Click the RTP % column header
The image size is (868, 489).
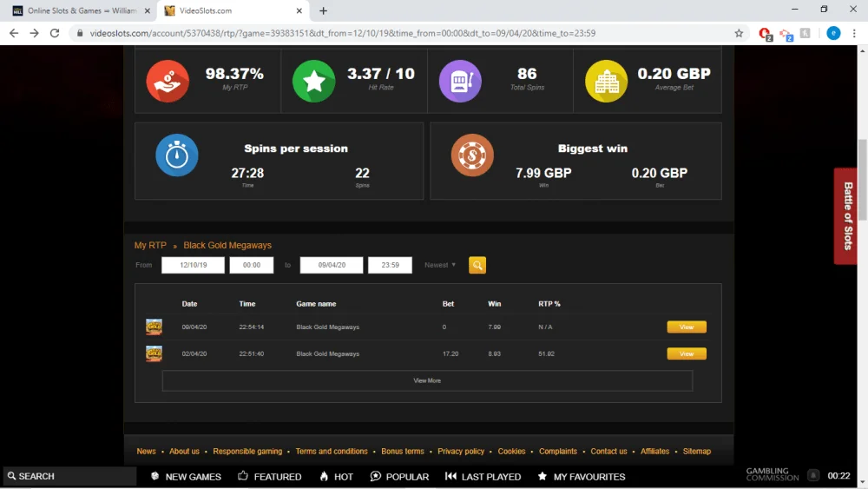click(x=549, y=303)
